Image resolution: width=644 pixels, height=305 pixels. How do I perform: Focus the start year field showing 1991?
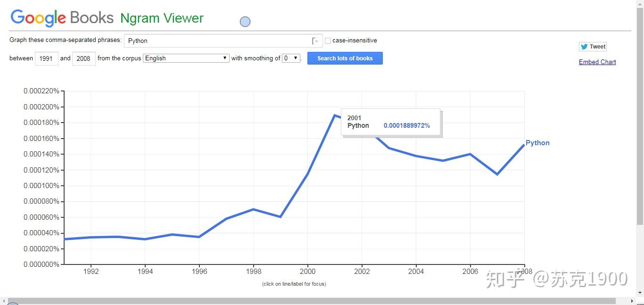point(46,58)
